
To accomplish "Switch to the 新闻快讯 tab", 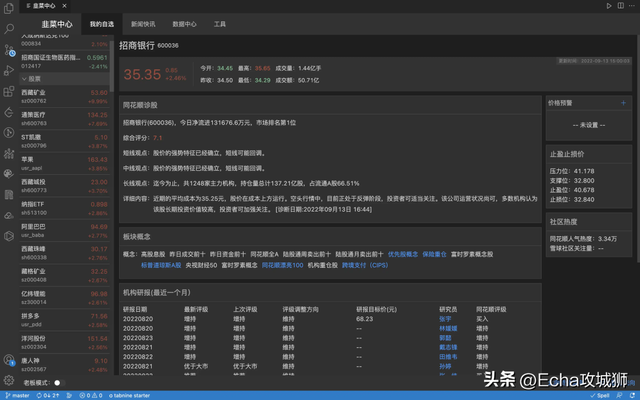I will [x=143, y=22].
